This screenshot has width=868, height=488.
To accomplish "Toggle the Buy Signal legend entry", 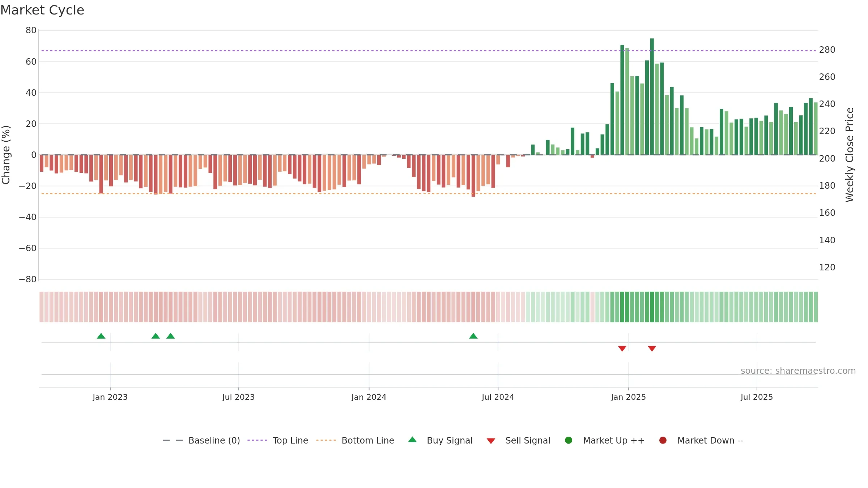I will click(440, 440).
